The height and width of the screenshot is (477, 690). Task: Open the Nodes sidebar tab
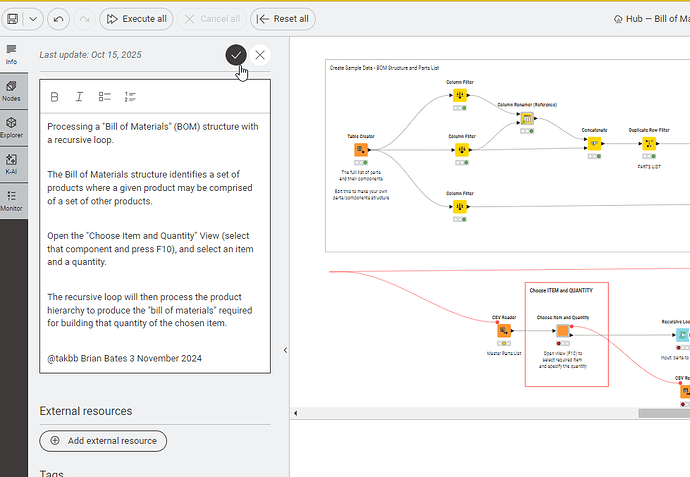(x=12, y=92)
